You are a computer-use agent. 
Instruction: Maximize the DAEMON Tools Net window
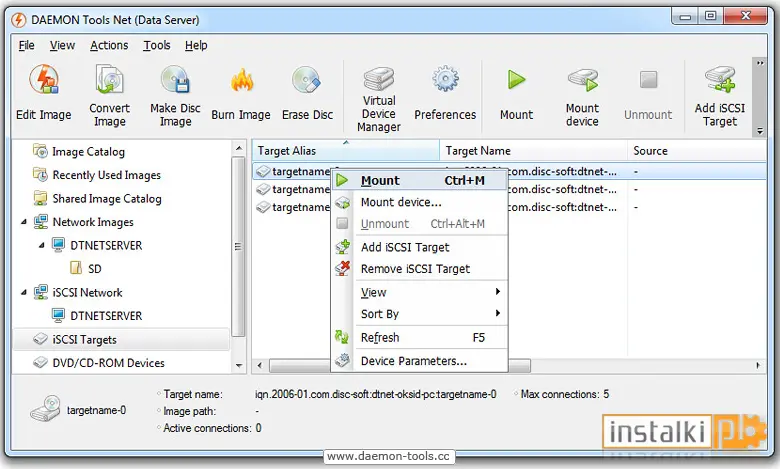pos(711,16)
